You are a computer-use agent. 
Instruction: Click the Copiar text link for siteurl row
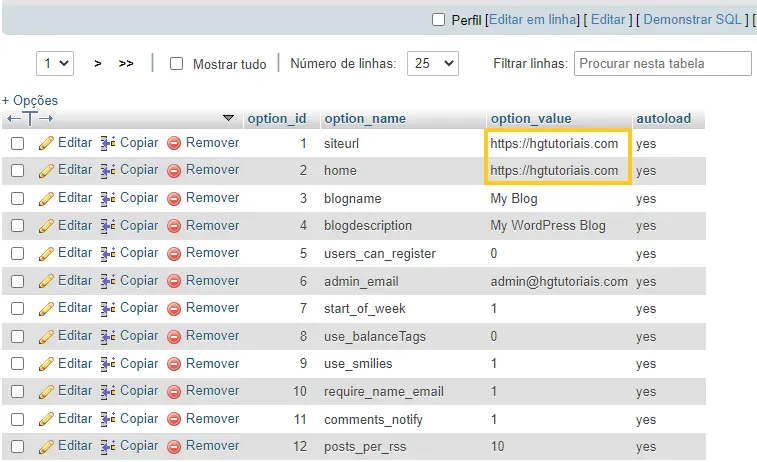pyautogui.click(x=139, y=142)
